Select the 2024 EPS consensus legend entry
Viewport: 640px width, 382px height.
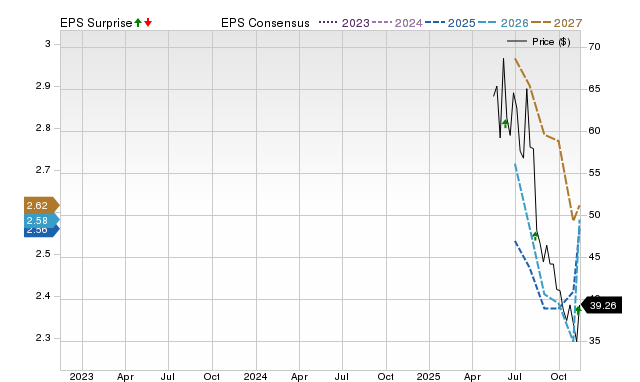tap(397, 22)
